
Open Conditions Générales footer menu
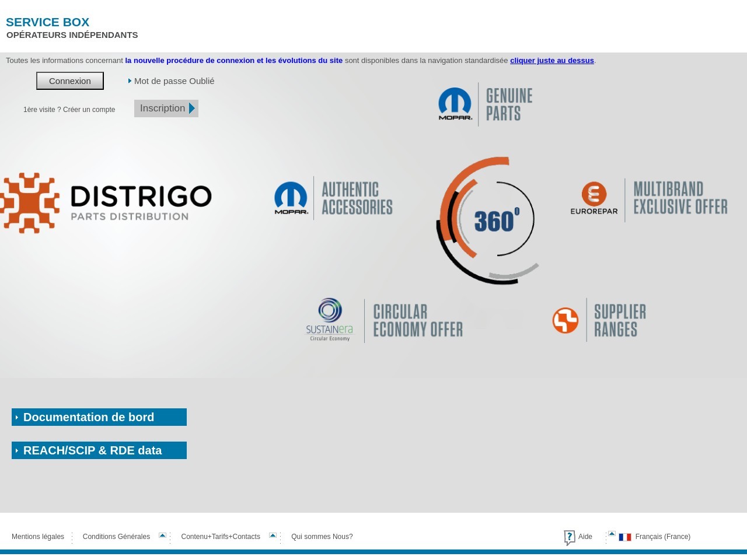point(116,537)
